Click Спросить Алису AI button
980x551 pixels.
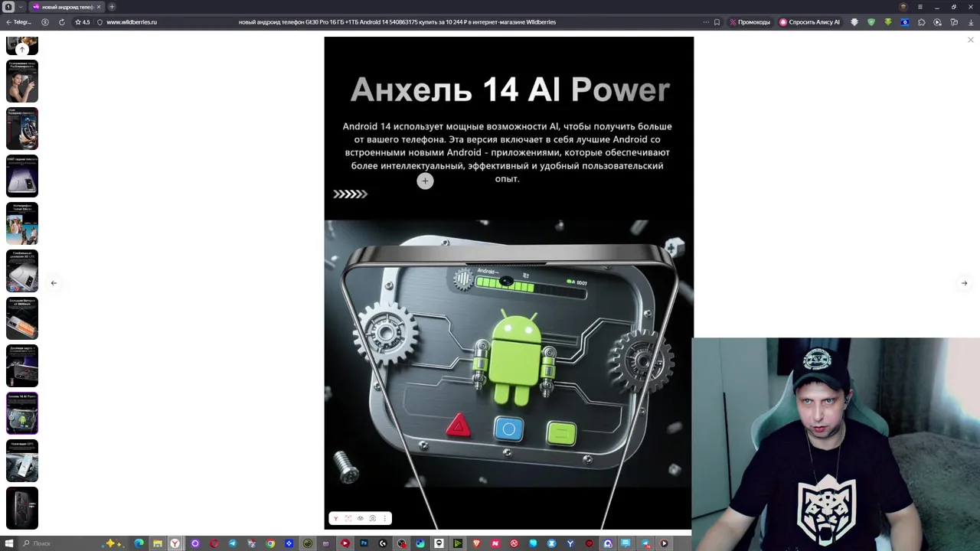point(809,22)
